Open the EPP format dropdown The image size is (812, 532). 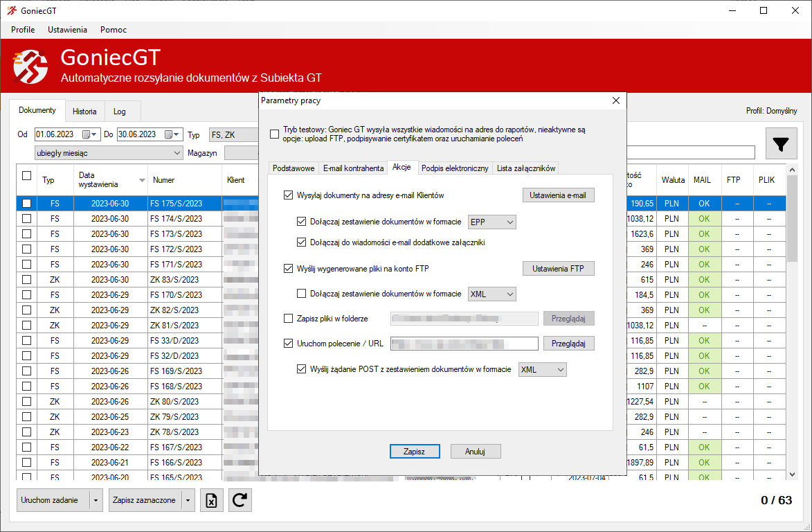click(491, 222)
